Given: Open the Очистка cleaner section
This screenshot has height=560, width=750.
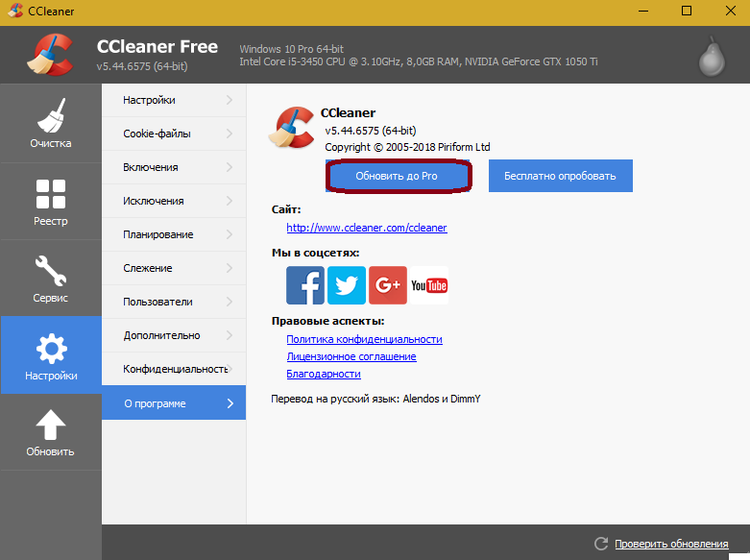Looking at the screenshot, I should click(50, 123).
